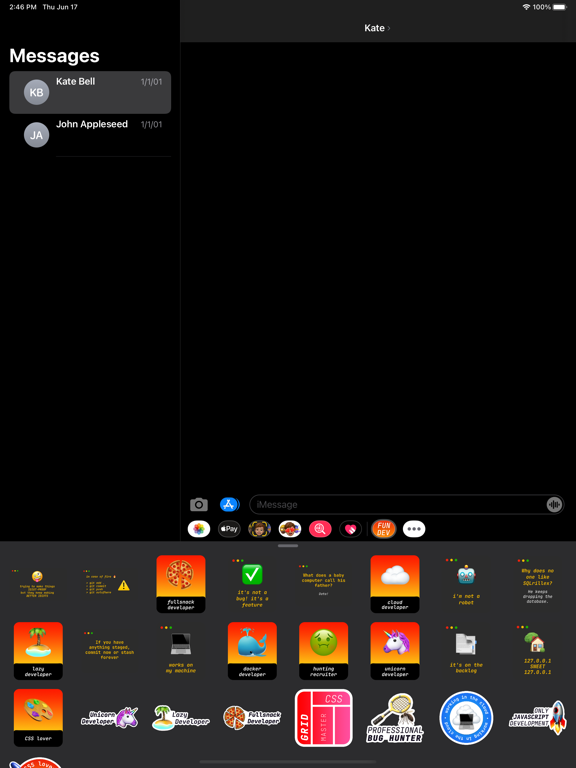Open Memoji stickers with heart eyes
576x768 pixels.
pos(290,529)
